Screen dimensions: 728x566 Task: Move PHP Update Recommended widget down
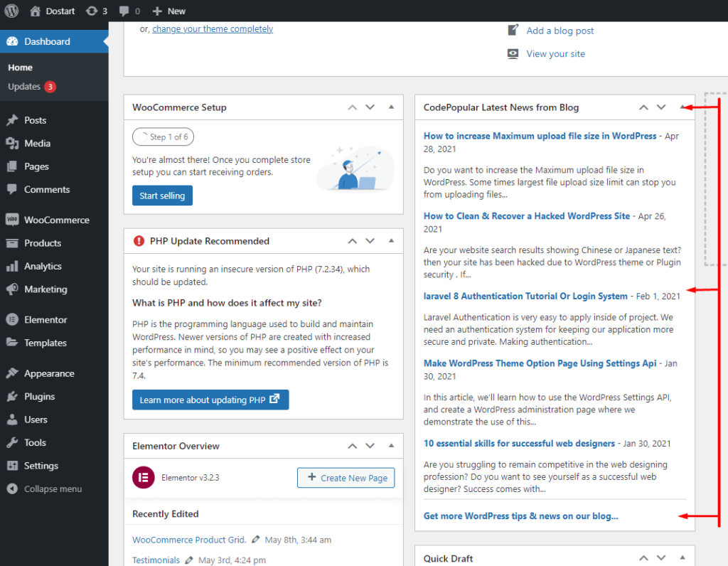pyautogui.click(x=370, y=241)
